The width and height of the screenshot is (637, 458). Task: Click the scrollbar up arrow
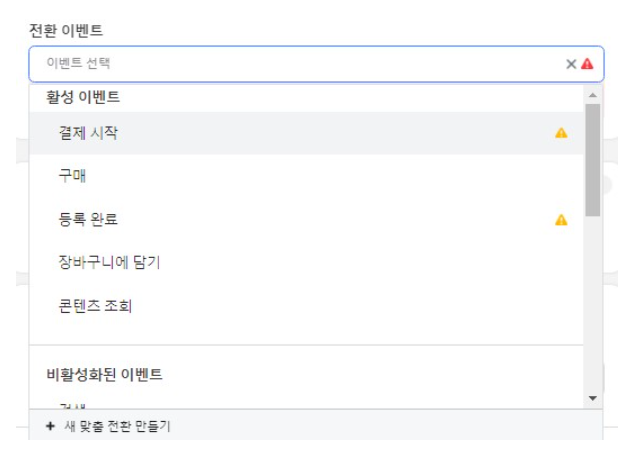pyautogui.click(x=593, y=95)
